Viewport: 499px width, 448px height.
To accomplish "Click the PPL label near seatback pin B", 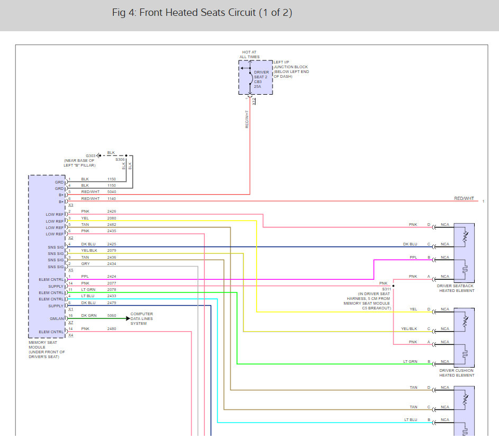I will pos(413,258).
